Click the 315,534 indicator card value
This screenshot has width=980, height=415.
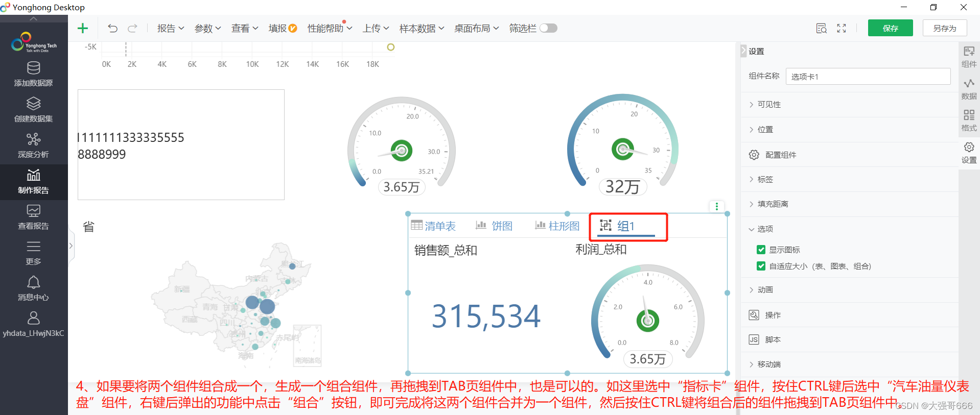point(486,316)
